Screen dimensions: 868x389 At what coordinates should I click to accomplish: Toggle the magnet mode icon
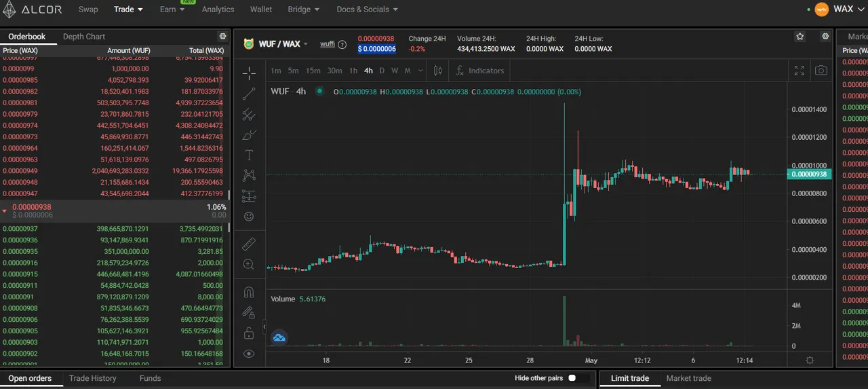point(249,293)
